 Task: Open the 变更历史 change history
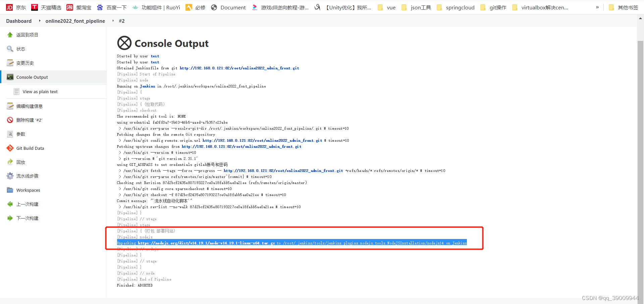(25, 63)
